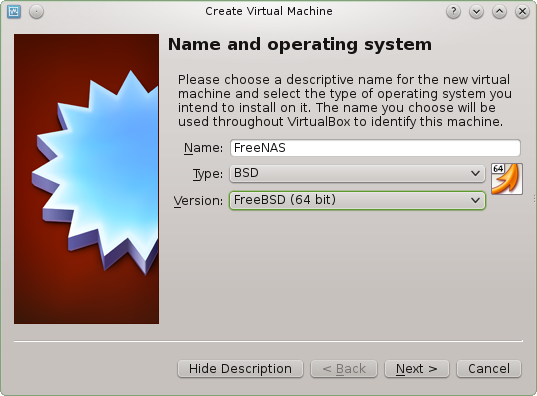Click the question mark help button
537x396 pixels.
click(x=453, y=12)
